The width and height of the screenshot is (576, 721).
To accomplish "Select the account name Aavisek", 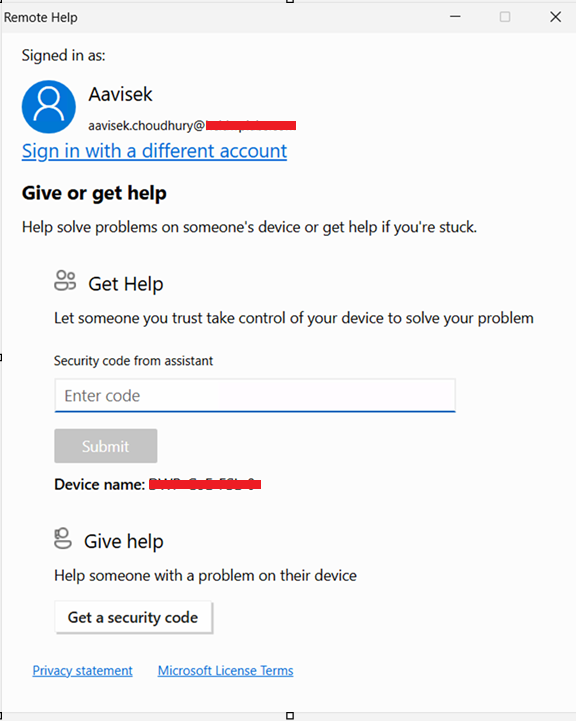I will [120, 94].
